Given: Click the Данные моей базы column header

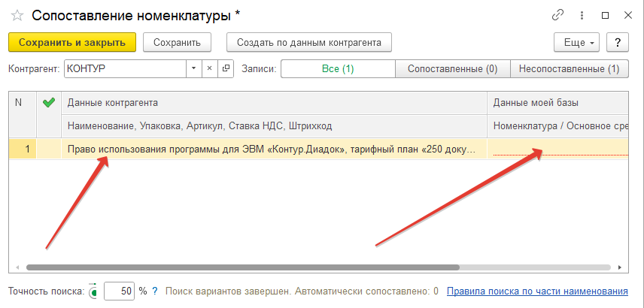Looking at the screenshot, I should (x=558, y=103).
